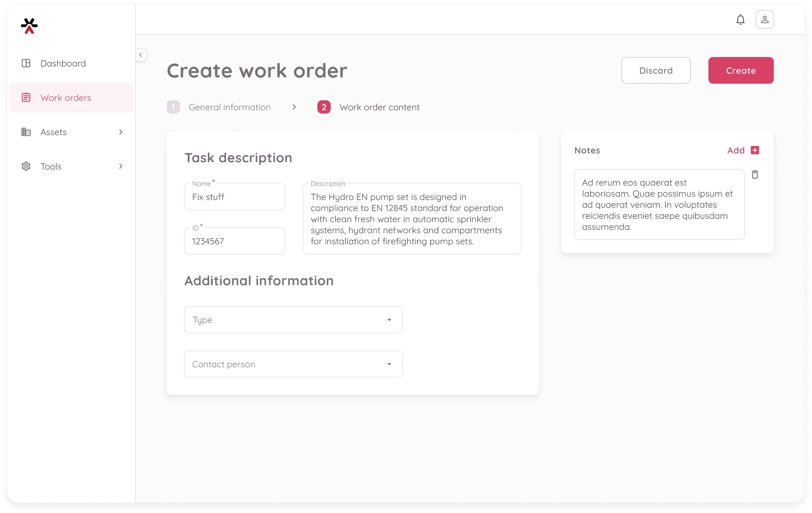812x513 pixels.
Task: Click the Assets building icon
Action: point(26,132)
